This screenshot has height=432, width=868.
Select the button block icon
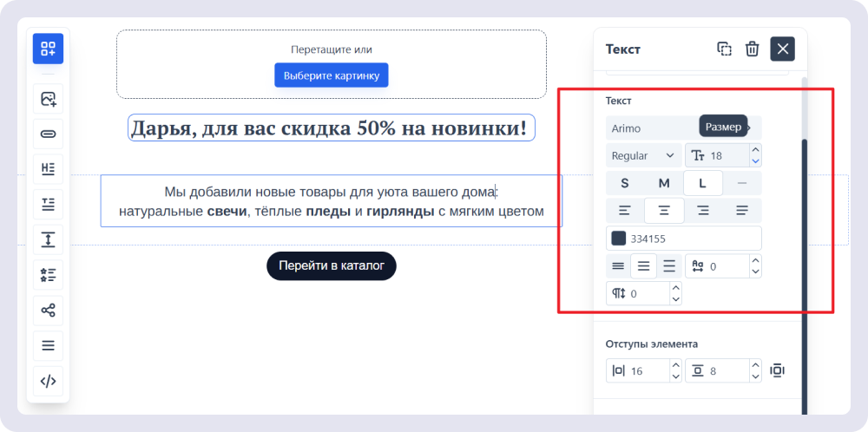[48, 134]
